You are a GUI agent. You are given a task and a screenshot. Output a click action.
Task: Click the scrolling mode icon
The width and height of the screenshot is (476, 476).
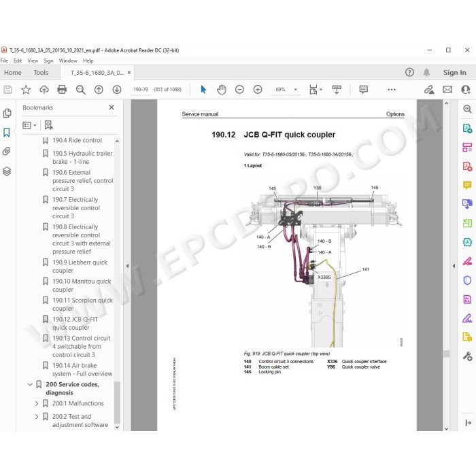click(337, 90)
